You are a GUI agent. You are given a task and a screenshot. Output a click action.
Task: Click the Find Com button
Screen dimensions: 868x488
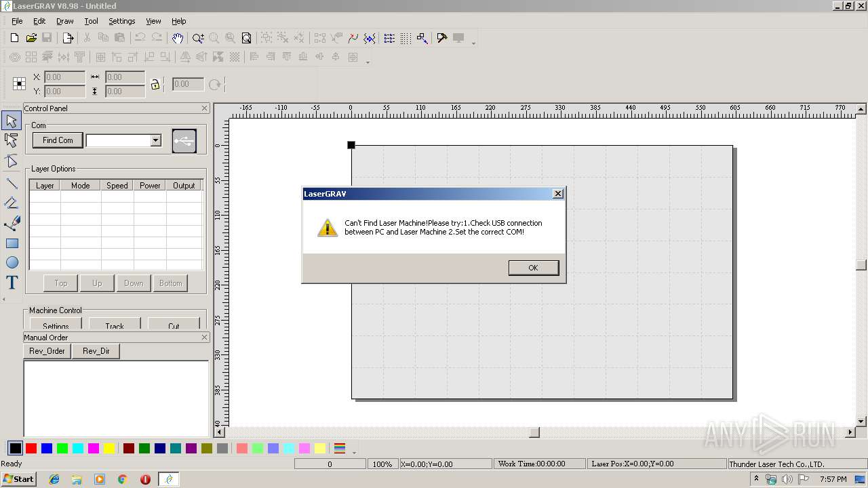tap(58, 140)
